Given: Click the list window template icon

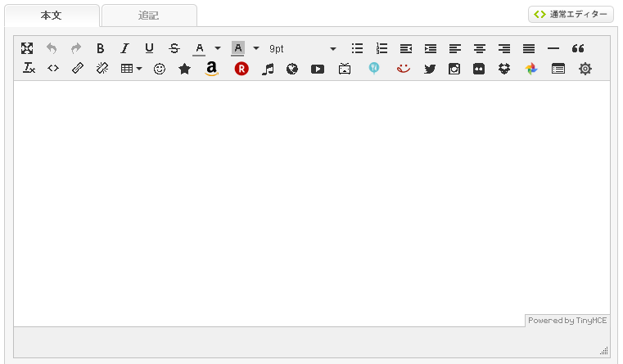Looking at the screenshot, I should pyautogui.click(x=558, y=69).
